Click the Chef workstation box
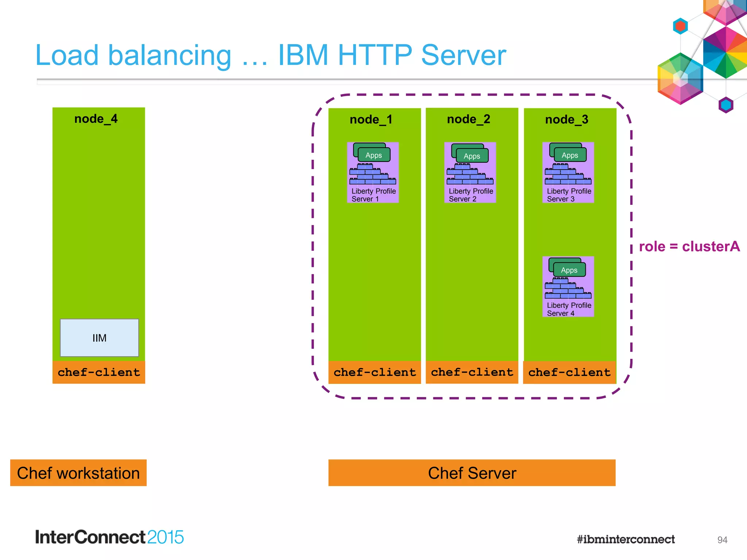Screen dimensions: 747x560 pos(78,473)
